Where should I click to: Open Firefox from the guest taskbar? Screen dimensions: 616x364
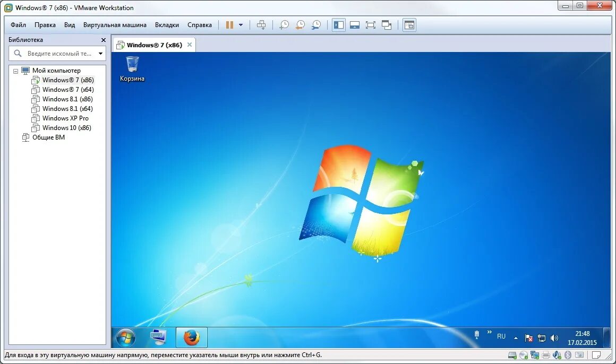[x=191, y=337]
